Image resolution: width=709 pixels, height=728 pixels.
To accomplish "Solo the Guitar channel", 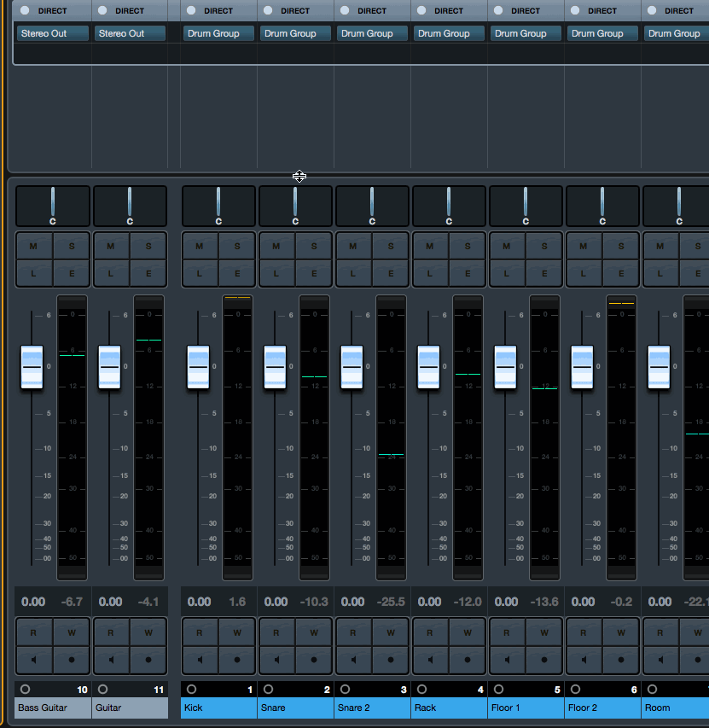I will pyautogui.click(x=148, y=247).
